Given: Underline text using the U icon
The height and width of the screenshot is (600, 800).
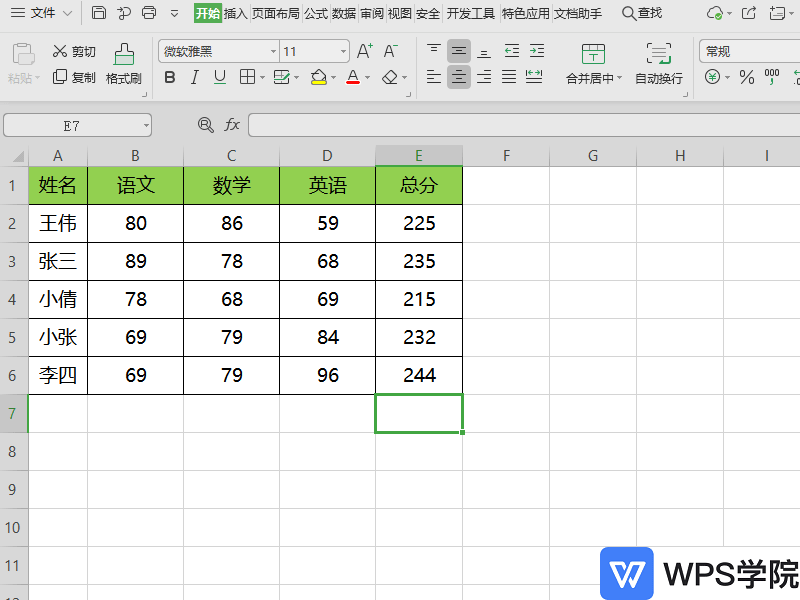Looking at the screenshot, I should pos(218,77).
